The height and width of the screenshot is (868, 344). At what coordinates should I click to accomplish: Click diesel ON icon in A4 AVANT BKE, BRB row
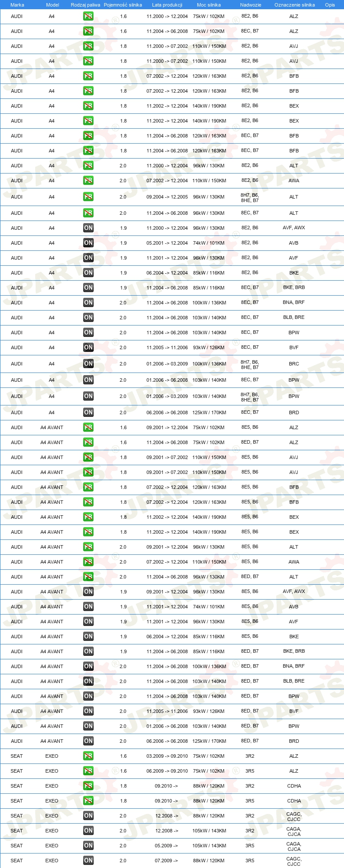tap(88, 651)
